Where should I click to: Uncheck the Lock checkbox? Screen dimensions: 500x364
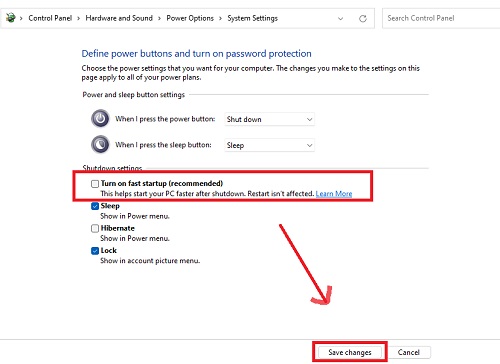click(95, 251)
